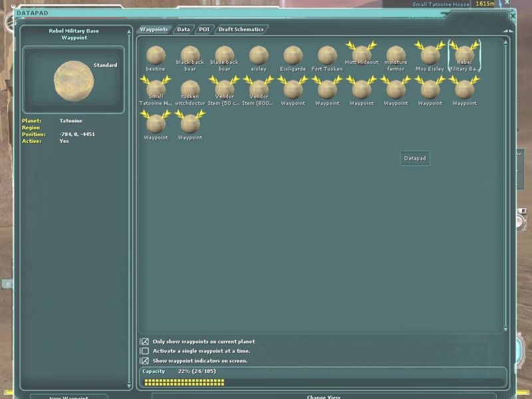Select the moisture farmer waypoint
Viewport: 532px width, 399px height.
pyautogui.click(x=396, y=55)
